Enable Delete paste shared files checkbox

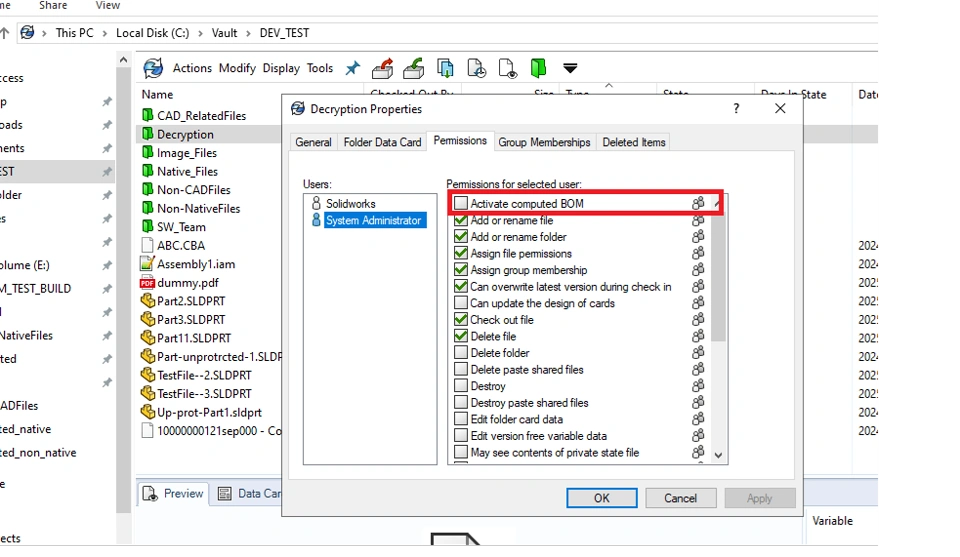[x=461, y=368]
